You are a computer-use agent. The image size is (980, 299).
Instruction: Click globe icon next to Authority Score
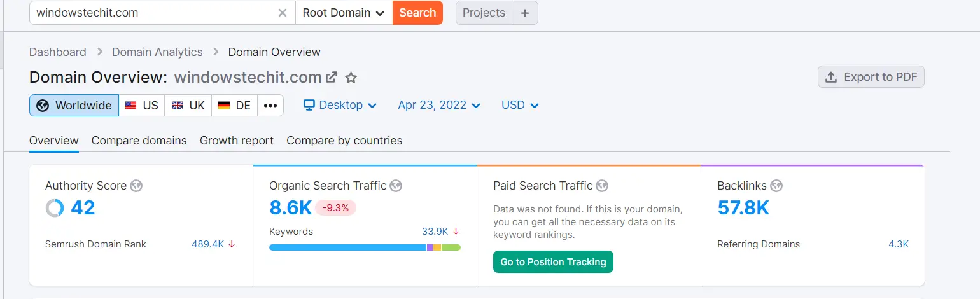point(136,186)
